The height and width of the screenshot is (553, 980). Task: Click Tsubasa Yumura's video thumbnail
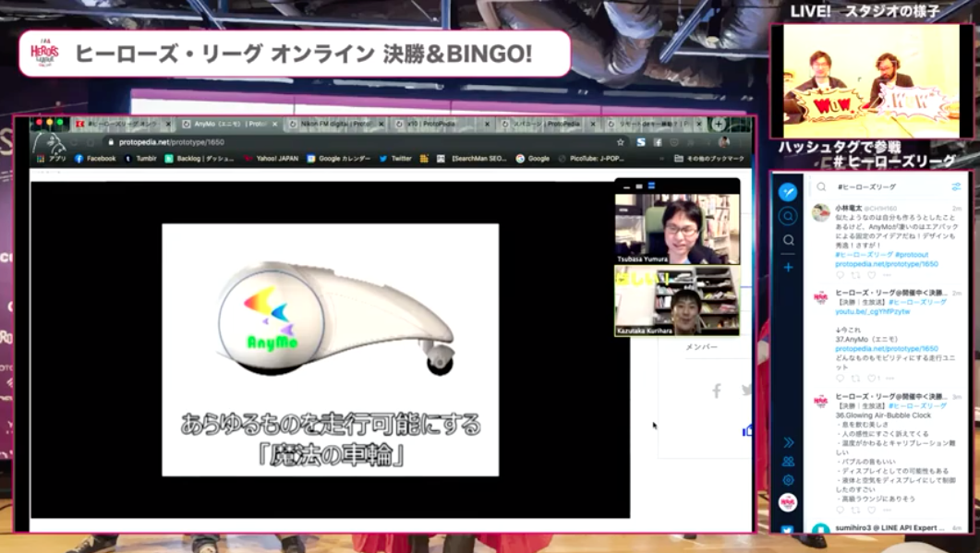click(677, 229)
